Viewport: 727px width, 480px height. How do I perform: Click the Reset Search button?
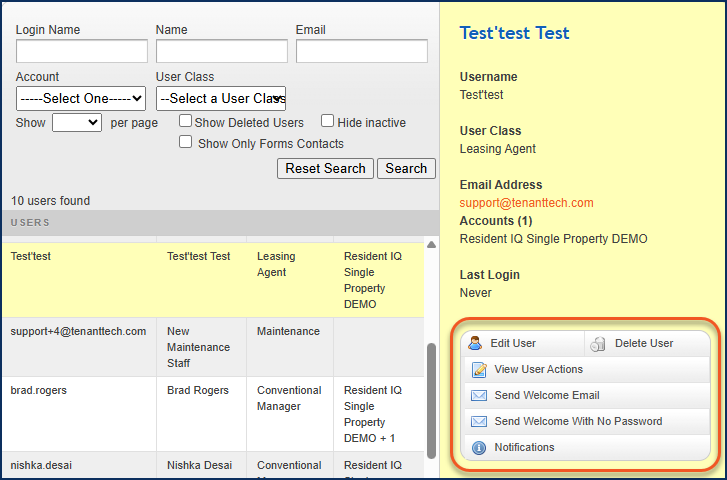pyautogui.click(x=325, y=168)
